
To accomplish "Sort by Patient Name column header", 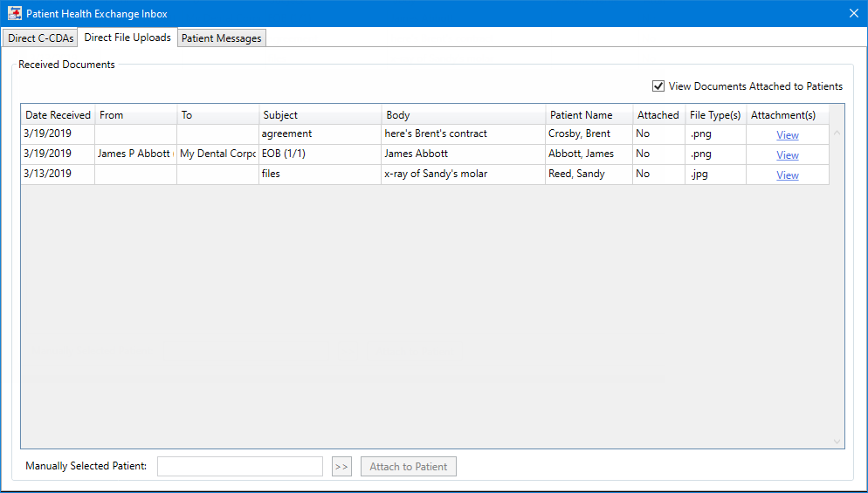I will [x=581, y=115].
